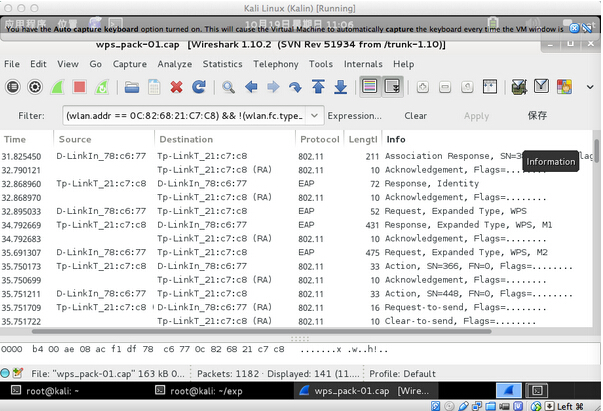Open the File menu
Screen dimensions: 603x411
click(12, 64)
